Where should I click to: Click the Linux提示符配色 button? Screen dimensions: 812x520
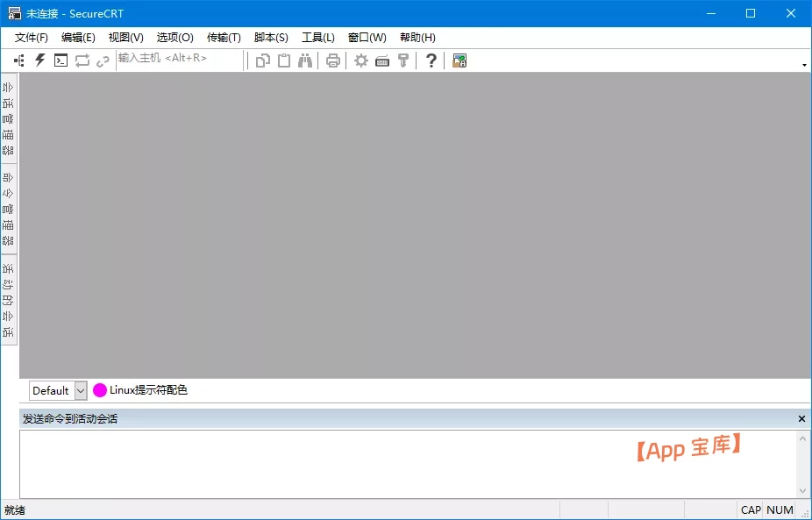tap(140, 390)
